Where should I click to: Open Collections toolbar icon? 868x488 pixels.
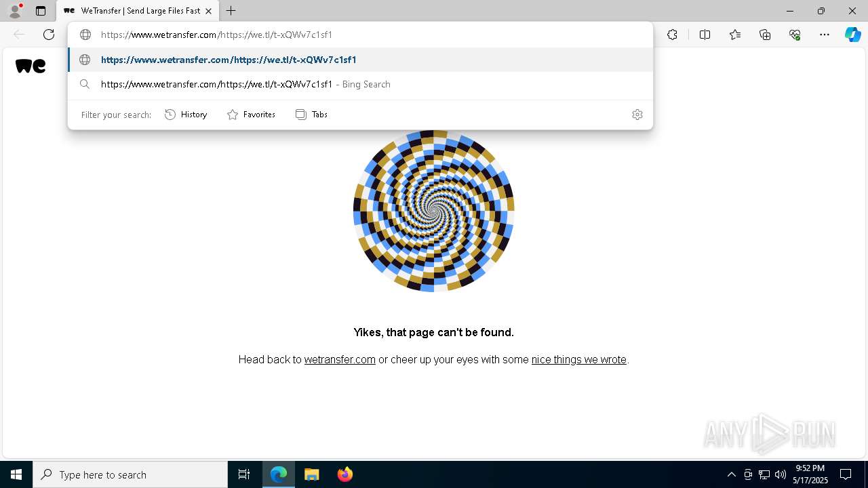[x=765, y=35]
